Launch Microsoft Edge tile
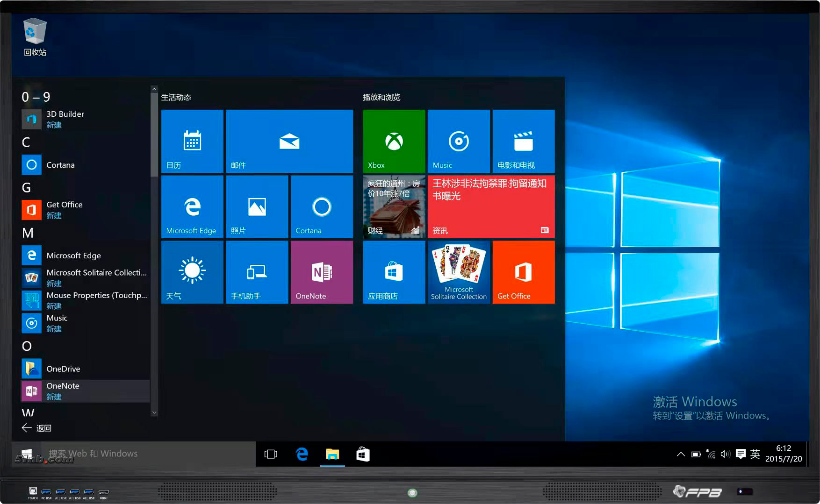 point(192,206)
